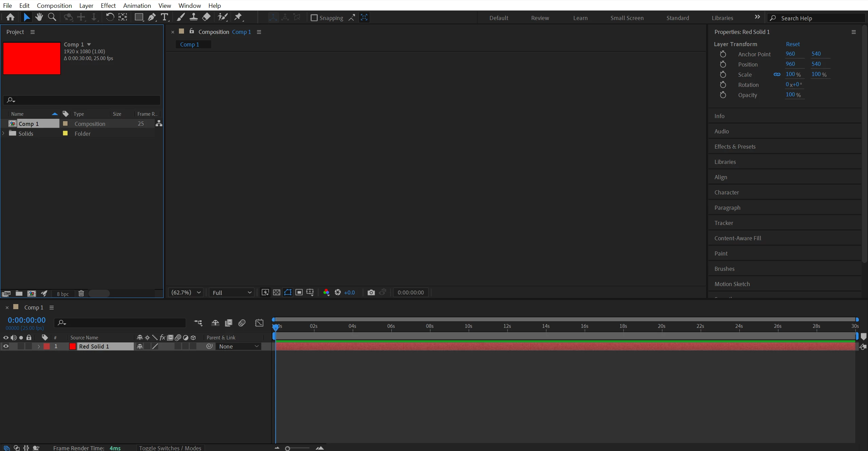Screen dimensions: 868x451
Task: Select the Eraser tool
Action: coord(206,17)
